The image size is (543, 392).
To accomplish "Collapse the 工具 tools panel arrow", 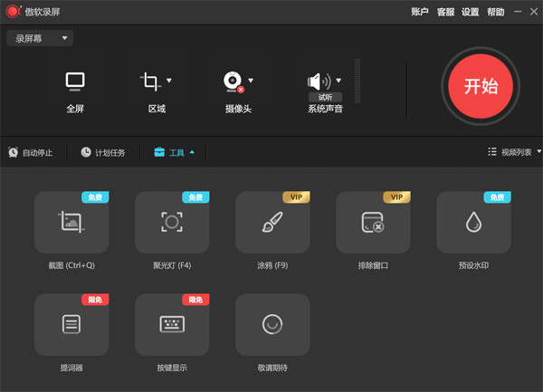I will (x=192, y=152).
